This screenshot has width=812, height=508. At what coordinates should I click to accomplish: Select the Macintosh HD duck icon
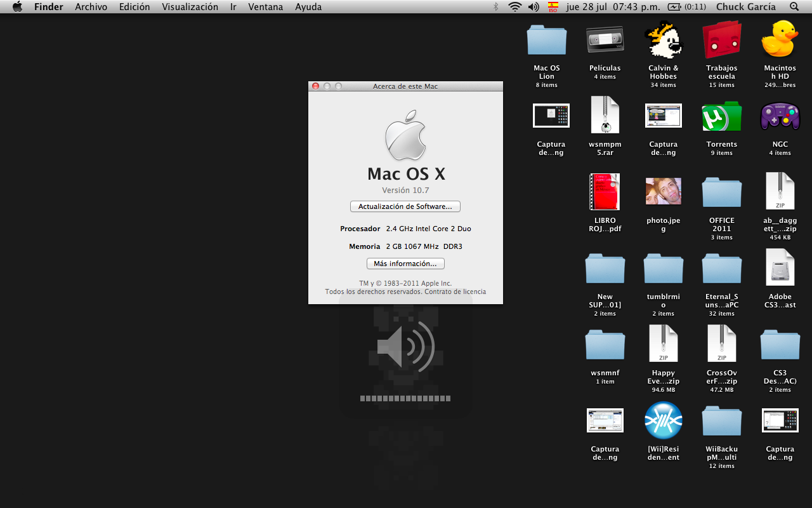(x=780, y=39)
